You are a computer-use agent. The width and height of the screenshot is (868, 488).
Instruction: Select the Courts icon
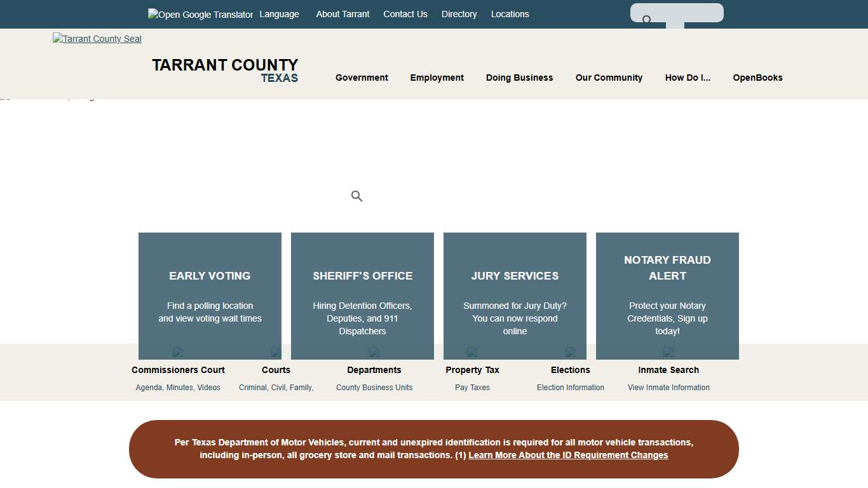point(276,353)
